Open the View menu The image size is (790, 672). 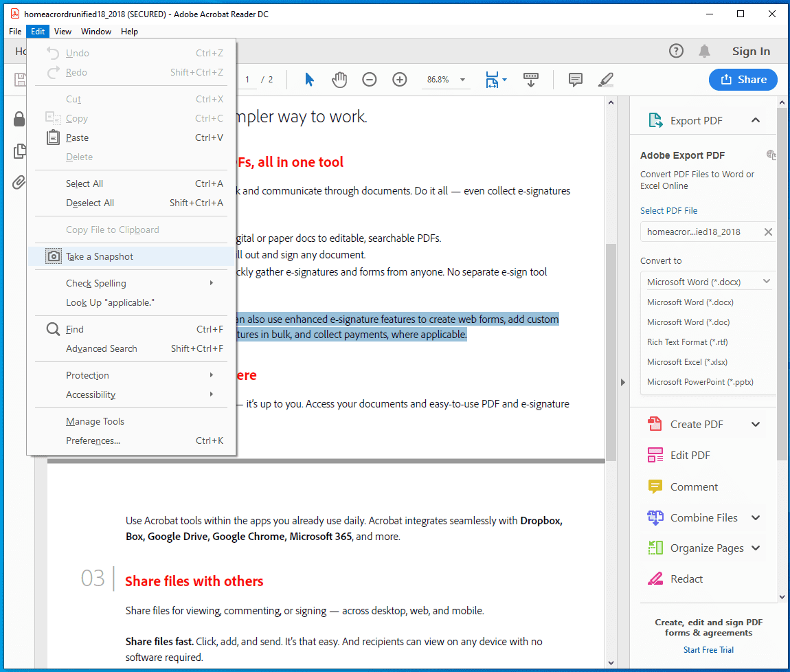pos(63,31)
